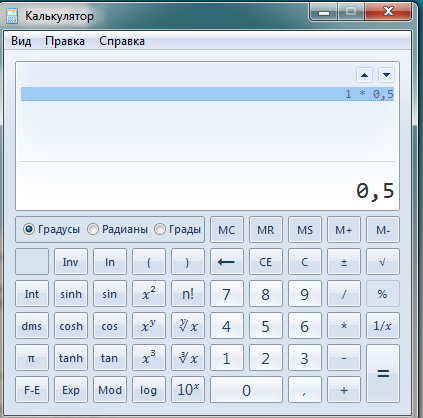Image resolution: width=423 pixels, height=418 pixels.
Task: Click the pi constant button
Action: [x=32, y=358]
